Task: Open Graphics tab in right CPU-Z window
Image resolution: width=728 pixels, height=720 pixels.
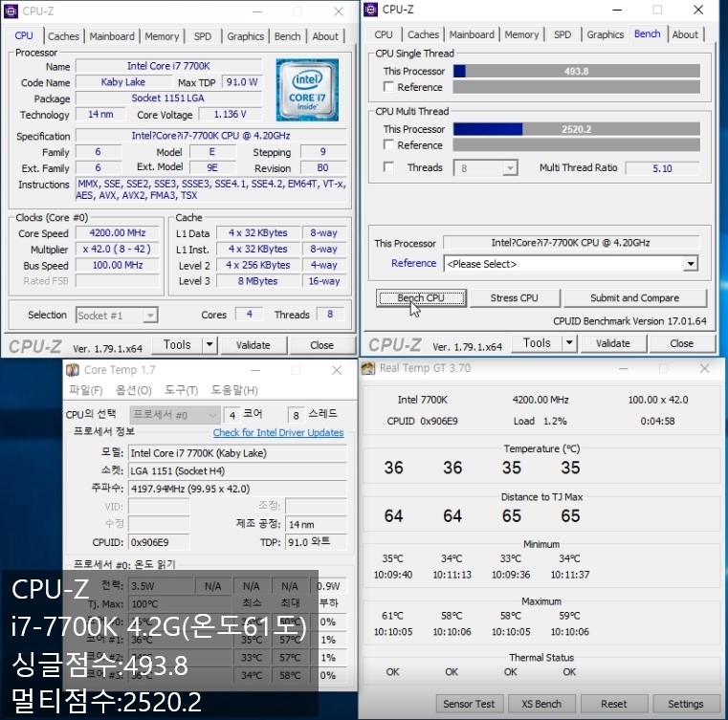Action: click(x=606, y=34)
